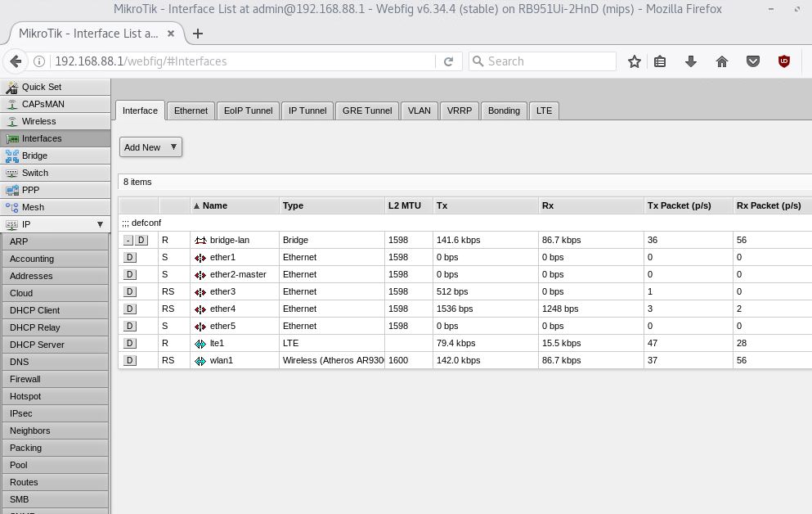Screen dimensions: 812x514
Task: Click the ether4 interface icon
Action: tap(200, 309)
